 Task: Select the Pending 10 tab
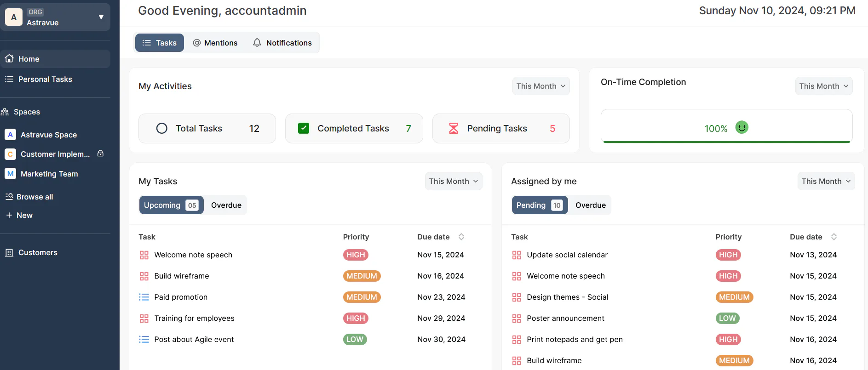540,205
